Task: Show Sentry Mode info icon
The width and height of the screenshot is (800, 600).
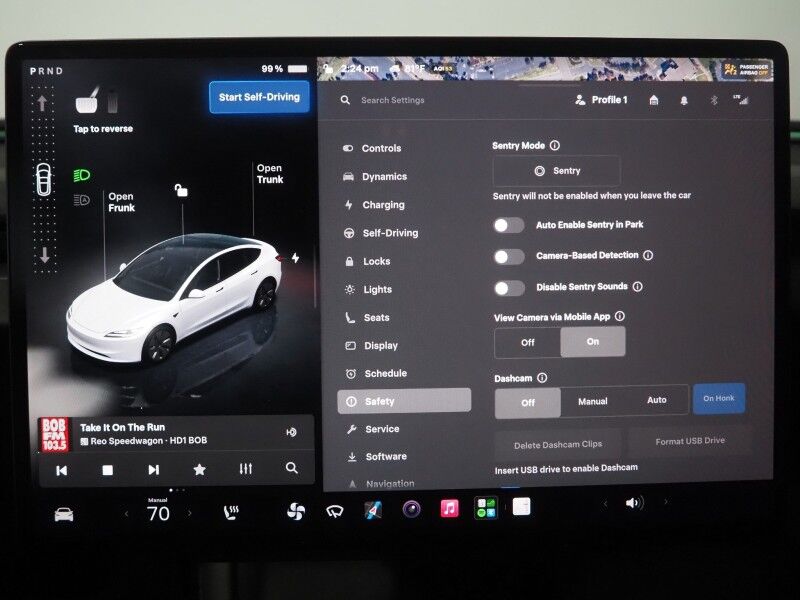Action: tap(555, 145)
